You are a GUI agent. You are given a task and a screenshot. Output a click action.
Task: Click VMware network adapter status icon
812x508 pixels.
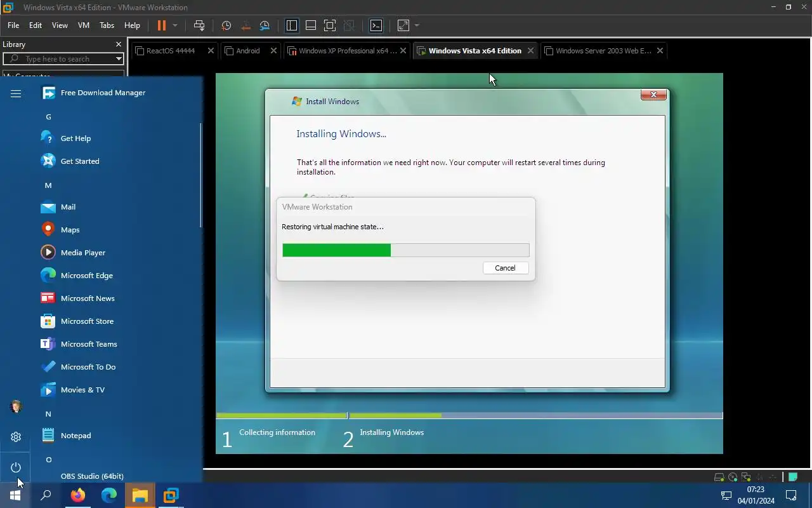(747, 477)
